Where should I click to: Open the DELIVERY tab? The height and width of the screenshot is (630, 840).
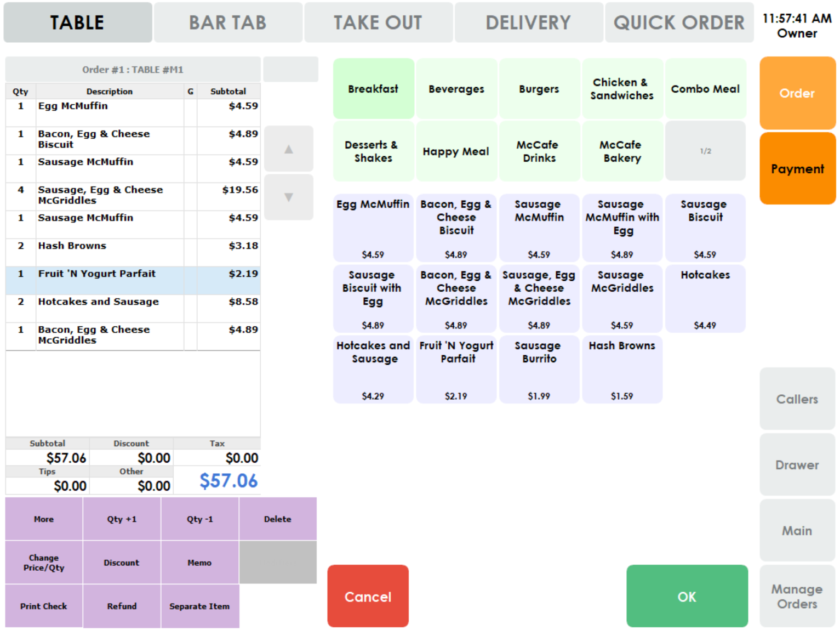pyautogui.click(x=529, y=22)
